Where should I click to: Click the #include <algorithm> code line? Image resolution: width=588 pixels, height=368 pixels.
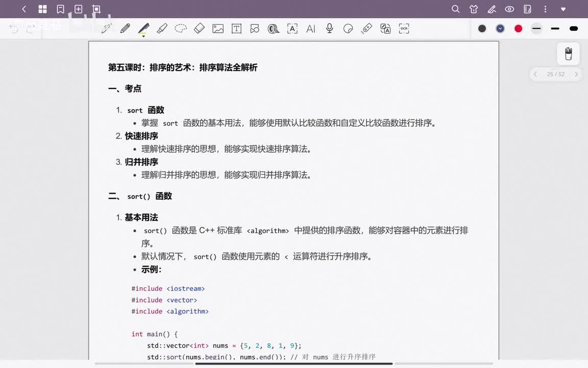[x=170, y=311]
